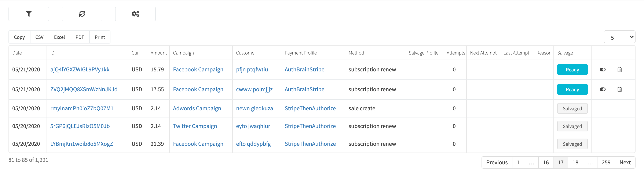
Task: Open the StripeThenAuthorize profile for efto qddypbfg
Action: coord(310,144)
